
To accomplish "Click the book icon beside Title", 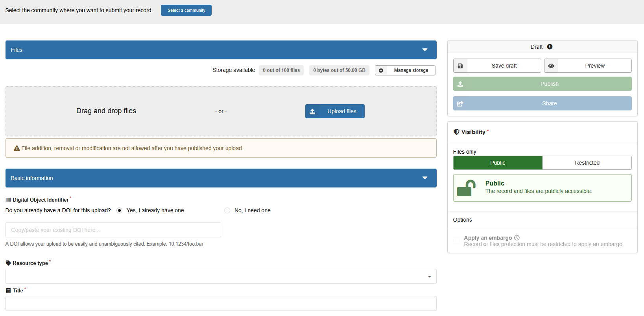I will [8, 291].
